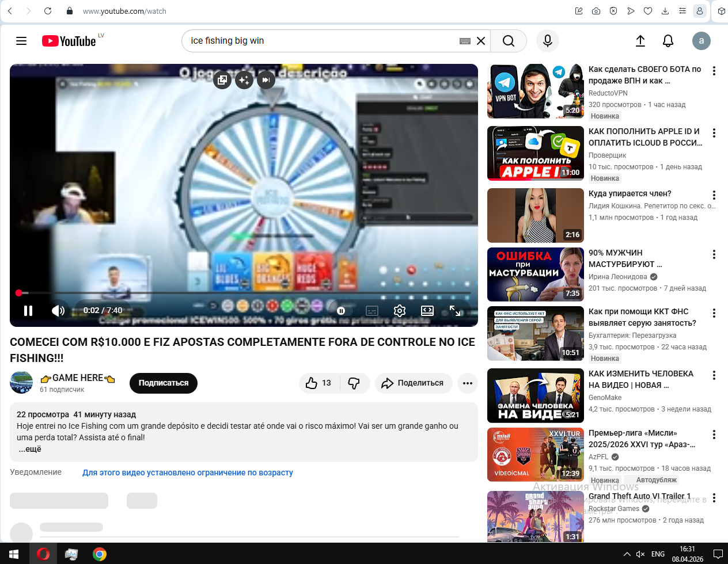Open more actions three-dot button under video
This screenshot has width=728, height=564.
pyautogui.click(x=468, y=383)
